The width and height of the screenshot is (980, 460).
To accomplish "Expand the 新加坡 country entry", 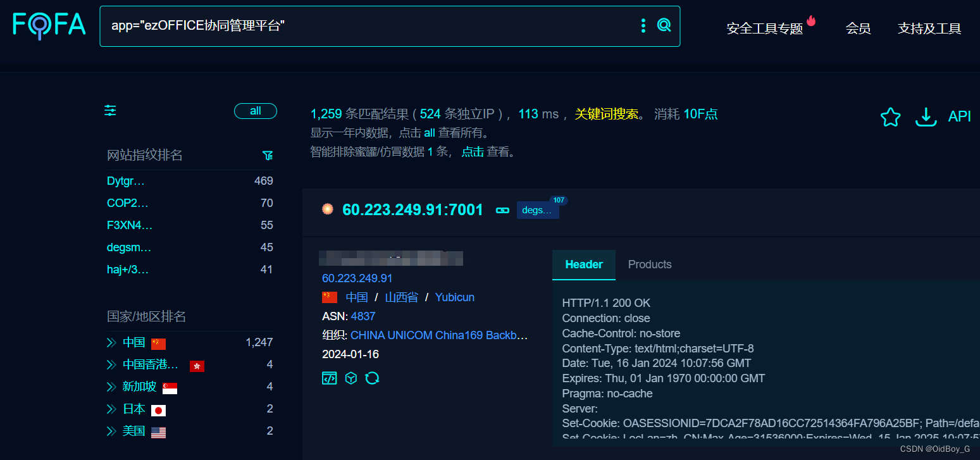I will coord(111,387).
